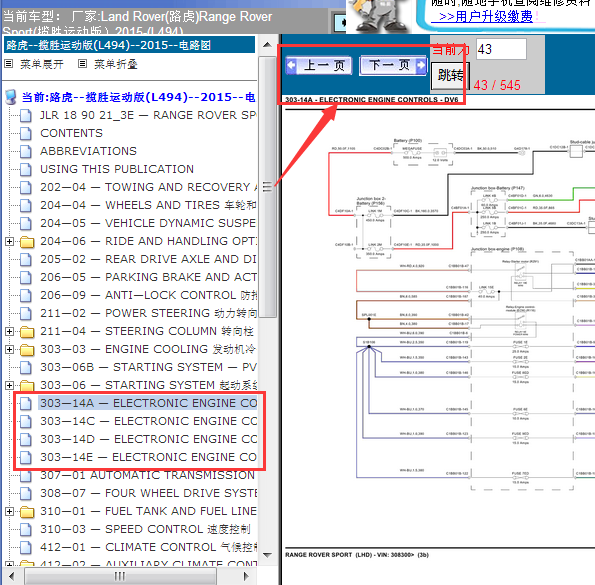The width and height of the screenshot is (595, 585).
Task: Click tree scrollbar up arrow
Action: tap(267, 45)
